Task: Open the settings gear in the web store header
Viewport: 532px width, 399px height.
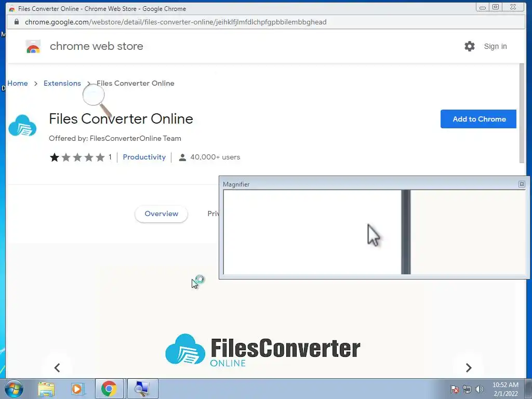Action: (x=470, y=46)
